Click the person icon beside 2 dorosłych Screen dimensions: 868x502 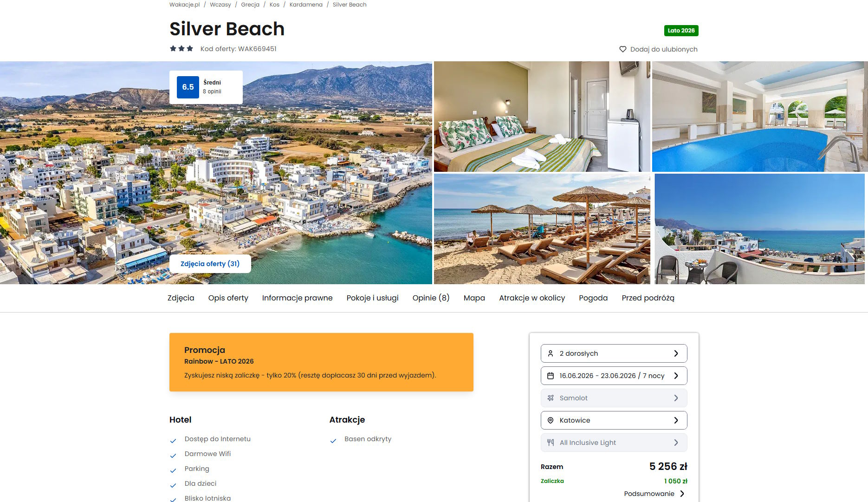(x=551, y=353)
